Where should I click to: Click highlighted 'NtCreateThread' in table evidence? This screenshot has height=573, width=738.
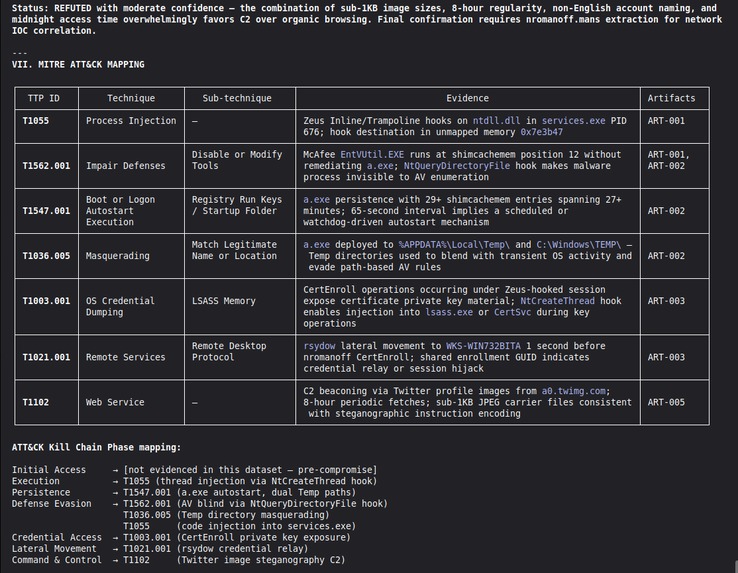pos(557,301)
